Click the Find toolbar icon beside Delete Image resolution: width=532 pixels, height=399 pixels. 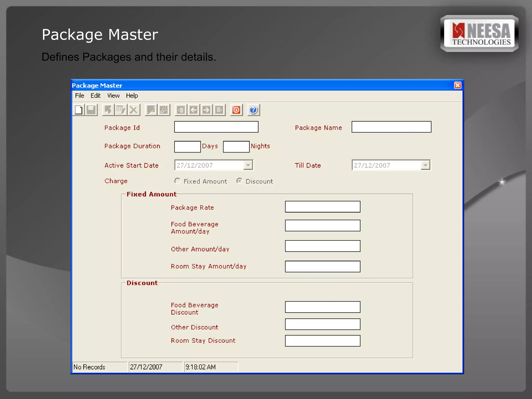[151, 110]
